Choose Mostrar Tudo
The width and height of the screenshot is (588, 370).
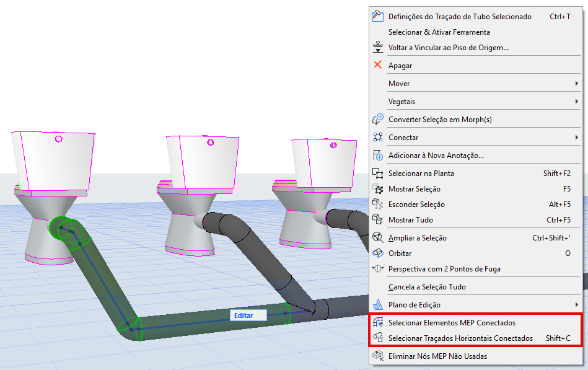[x=475, y=220]
